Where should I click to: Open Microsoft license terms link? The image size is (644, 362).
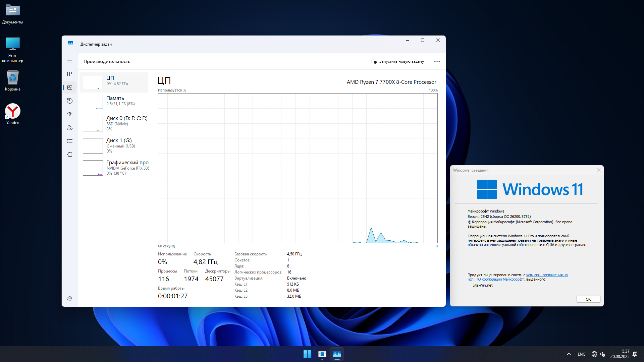click(x=547, y=275)
